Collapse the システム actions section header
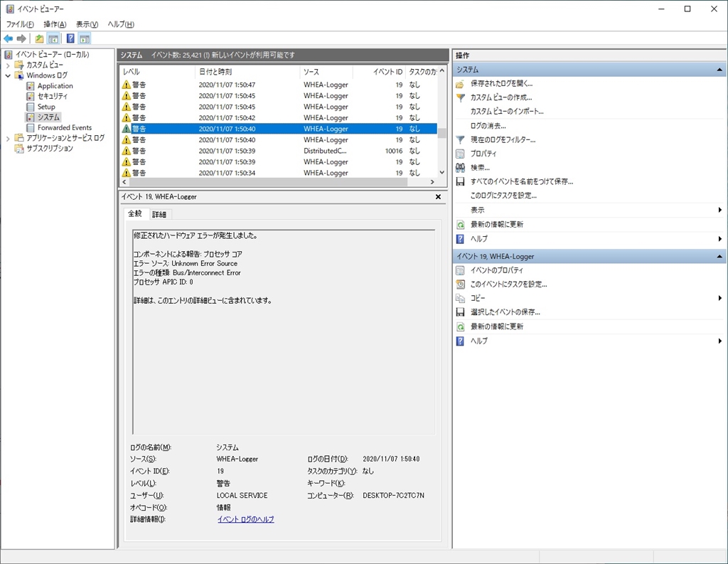The width and height of the screenshot is (728, 564). [x=719, y=70]
